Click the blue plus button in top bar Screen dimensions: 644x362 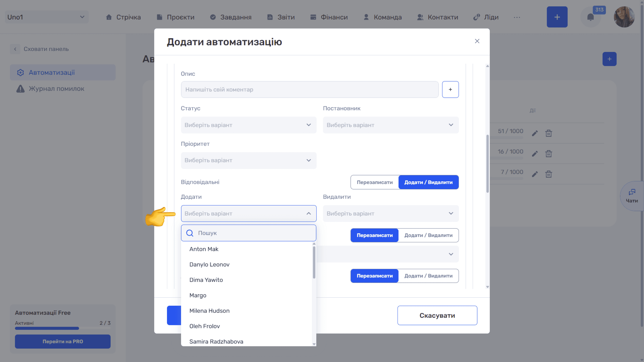pyautogui.click(x=557, y=17)
